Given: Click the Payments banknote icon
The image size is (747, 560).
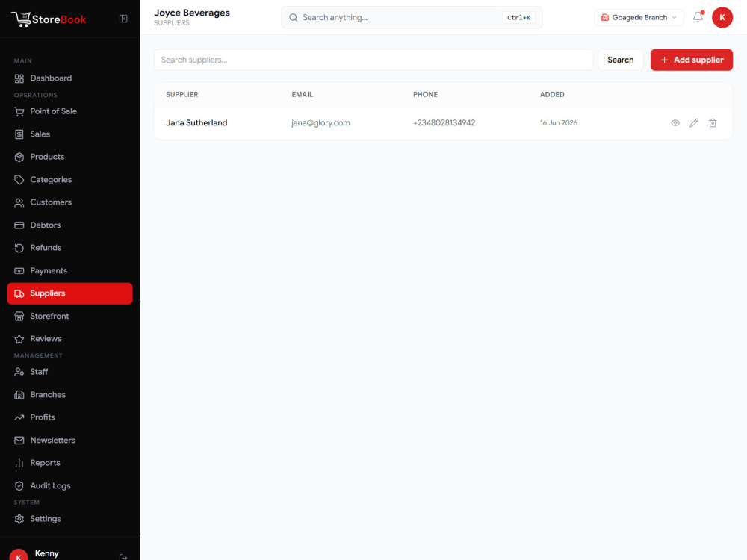Looking at the screenshot, I should (x=19, y=271).
